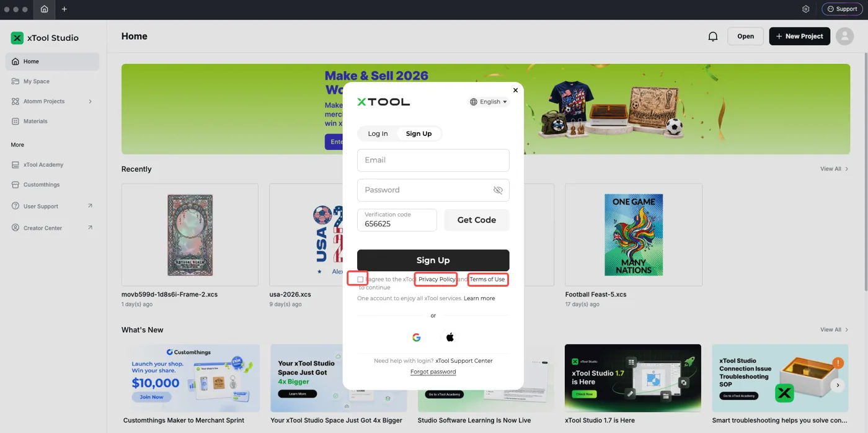The image size is (868, 433).
Task: Click the home icon tab at top
Action: [x=44, y=9]
